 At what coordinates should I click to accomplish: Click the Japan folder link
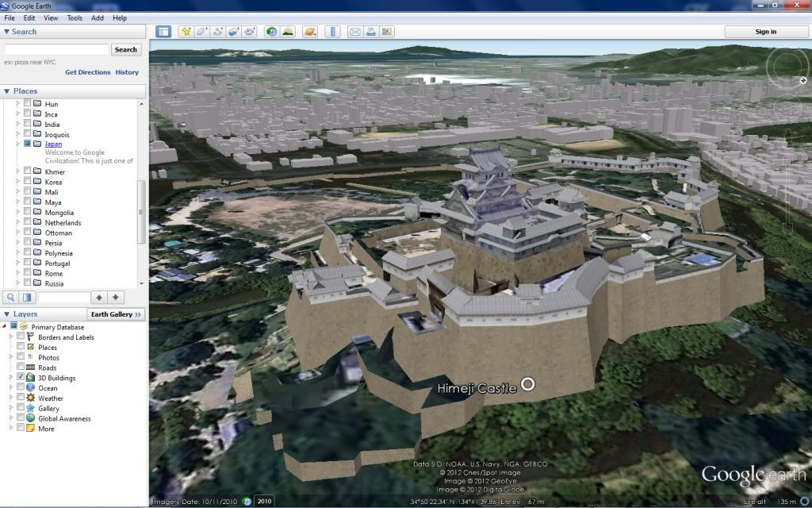click(x=53, y=144)
